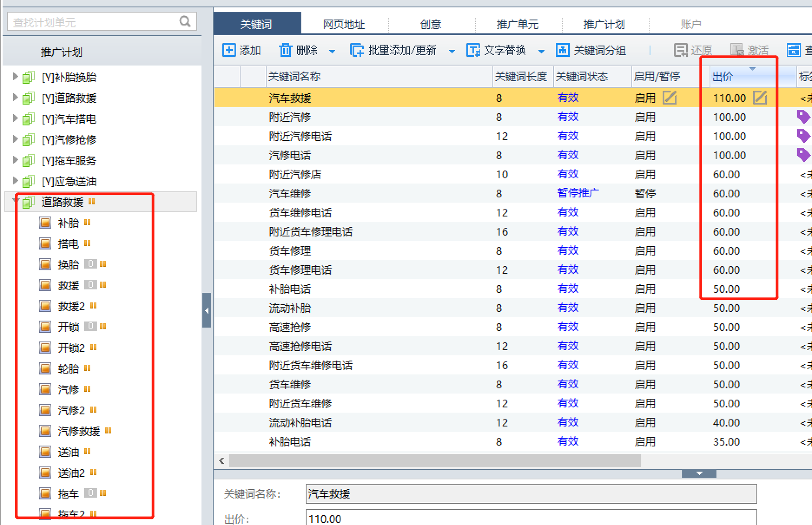This screenshot has width=812, height=525.
Task: Open dropdown arrow next to 文字替换
Action: pyautogui.click(x=541, y=51)
